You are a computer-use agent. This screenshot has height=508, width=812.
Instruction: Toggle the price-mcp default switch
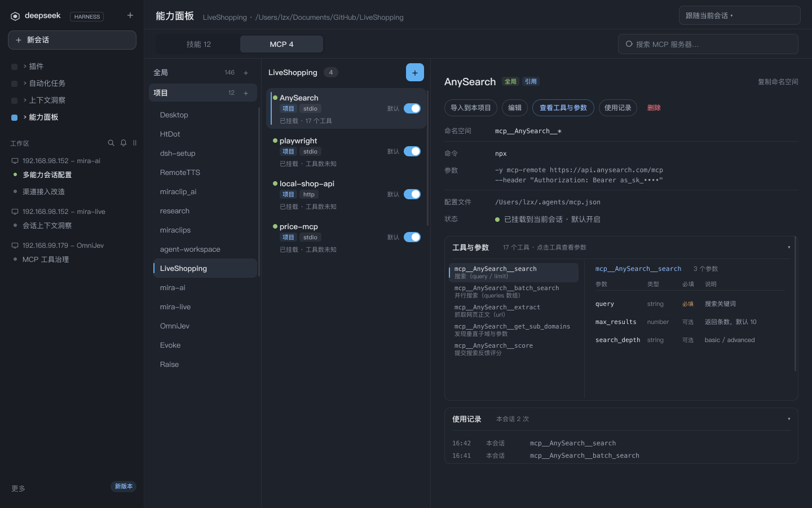pos(412,237)
